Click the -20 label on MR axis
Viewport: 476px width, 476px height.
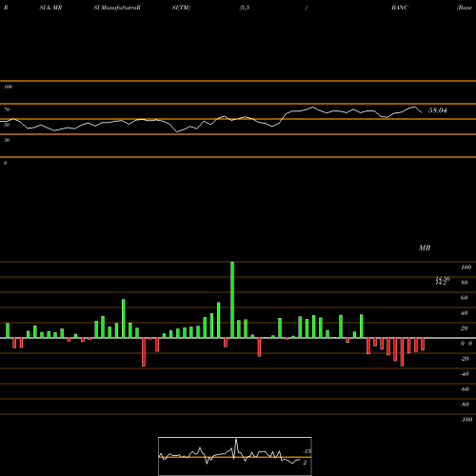click(x=465, y=359)
